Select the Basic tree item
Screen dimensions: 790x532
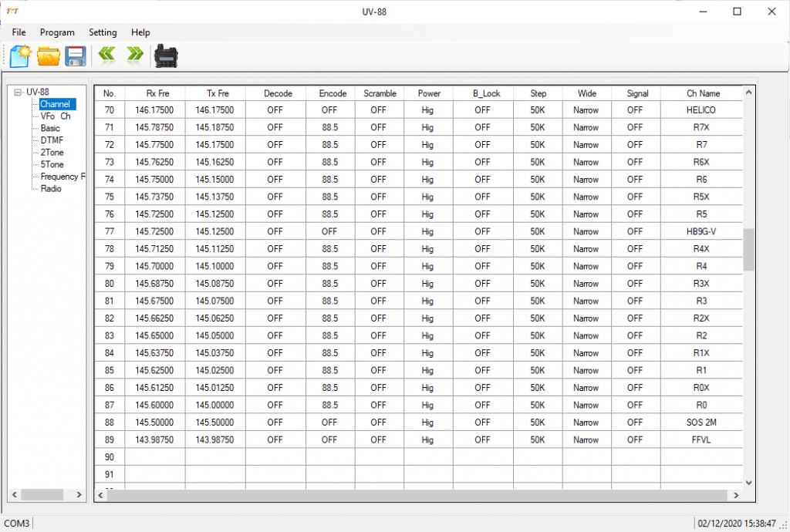50,128
